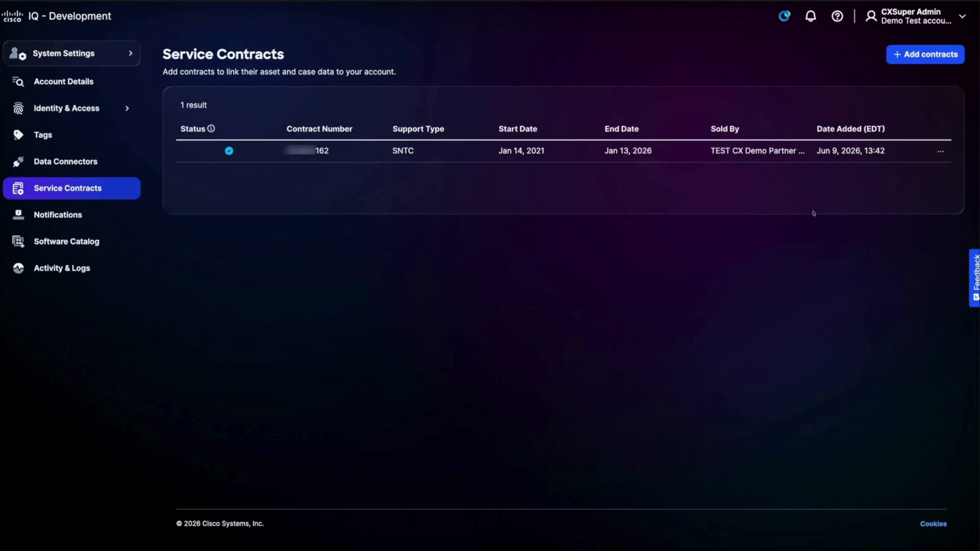Open Service Contracts menu item
980x551 pixels.
71,188
